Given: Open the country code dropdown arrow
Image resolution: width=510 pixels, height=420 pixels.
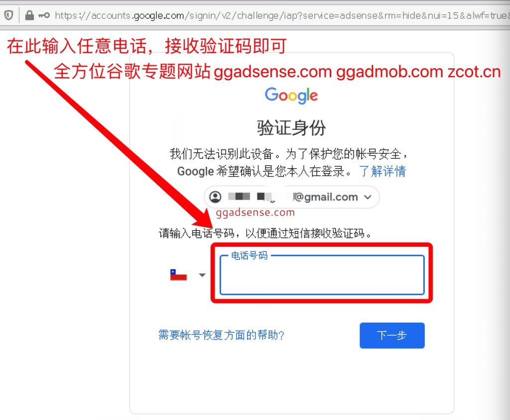Looking at the screenshot, I should click(x=202, y=275).
